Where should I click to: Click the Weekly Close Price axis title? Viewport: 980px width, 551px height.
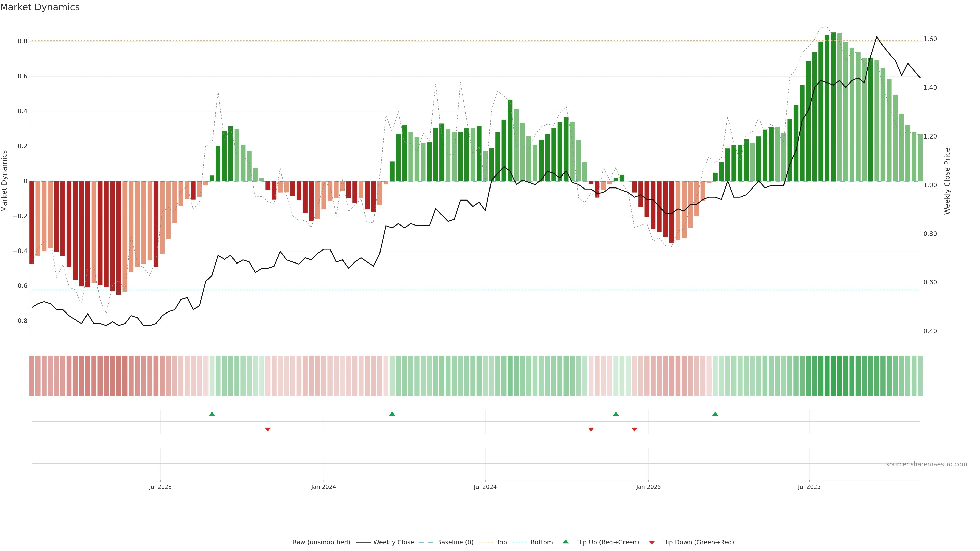point(947,181)
